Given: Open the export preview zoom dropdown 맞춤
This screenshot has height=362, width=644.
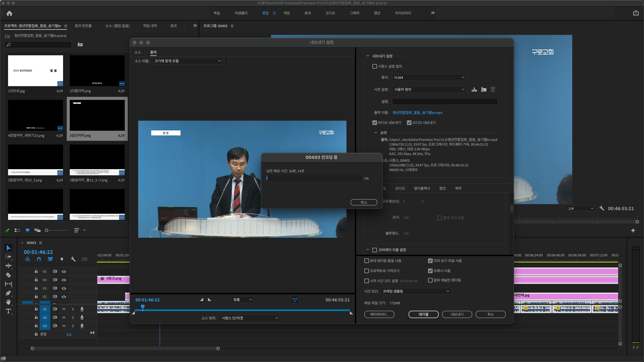Looking at the screenshot, I should [242, 299].
